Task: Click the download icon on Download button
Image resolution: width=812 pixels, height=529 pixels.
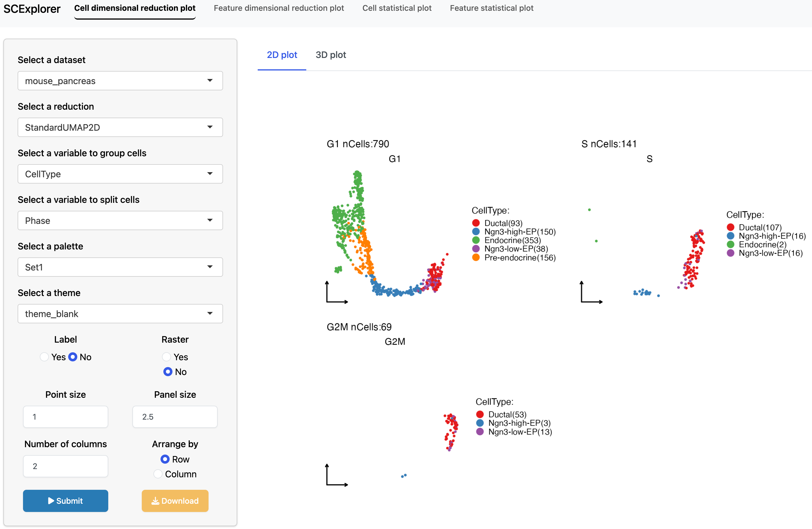Action: point(155,500)
